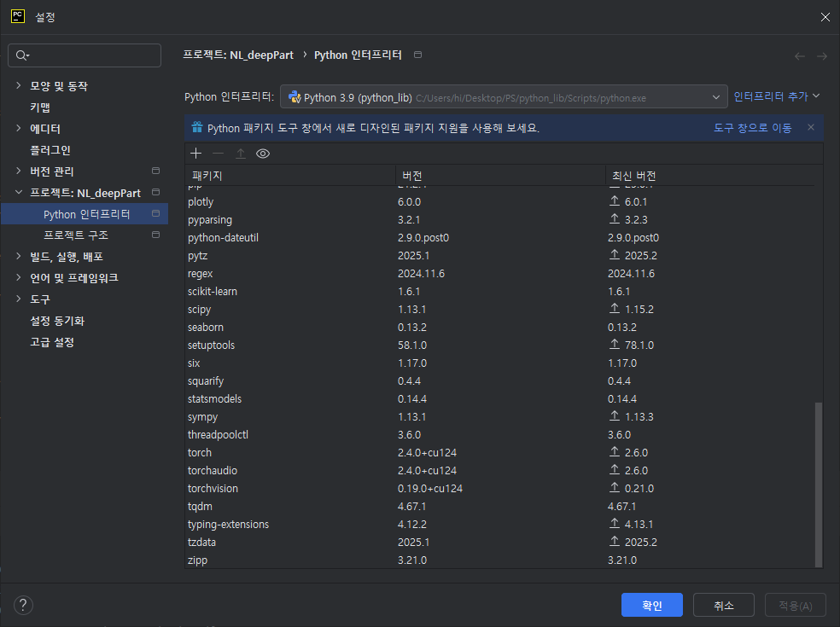Open 인터프리터 추가 dropdown menu
This screenshot has width=840, height=627.
[776, 96]
